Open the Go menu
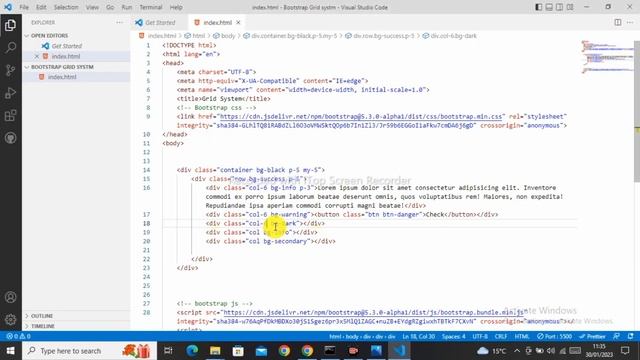Viewport: 640px width, 360px height. click(x=110, y=7)
